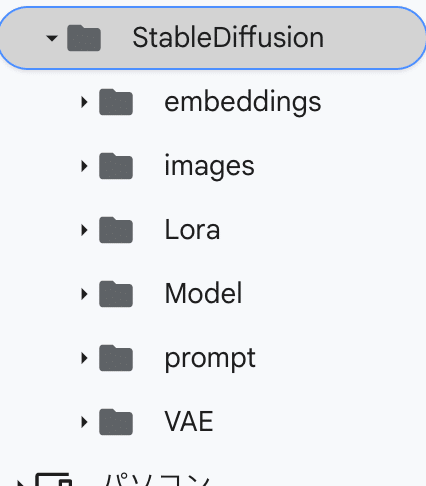Image resolution: width=426 pixels, height=486 pixels.
Task: Expand the Lora folder arrow
Action: click(84, 230)
